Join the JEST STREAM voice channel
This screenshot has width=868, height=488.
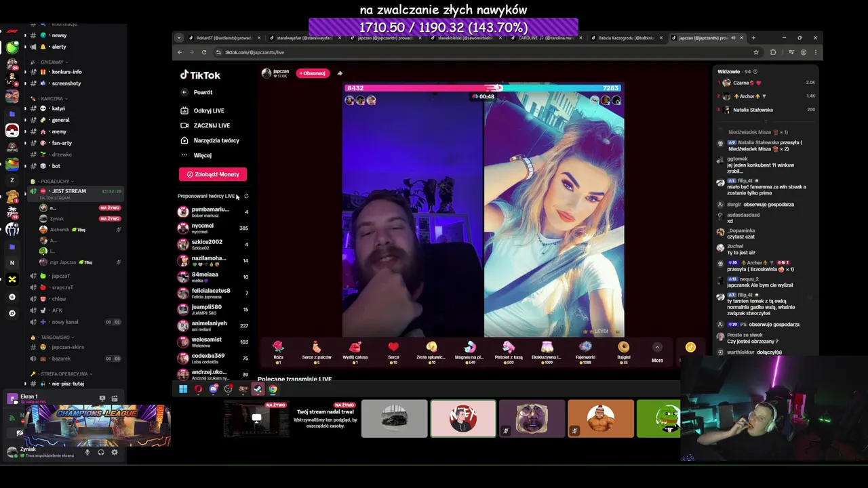(68, 191)
